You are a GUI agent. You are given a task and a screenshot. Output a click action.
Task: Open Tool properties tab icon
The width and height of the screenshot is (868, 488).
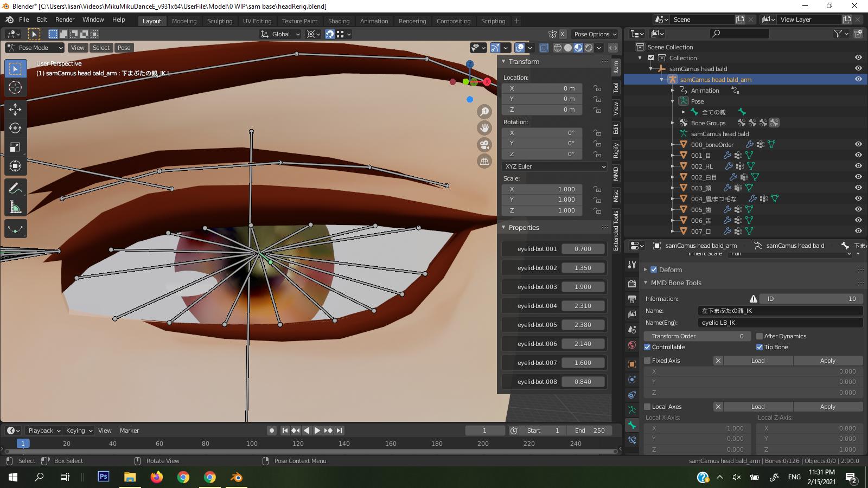coord(632,265)
